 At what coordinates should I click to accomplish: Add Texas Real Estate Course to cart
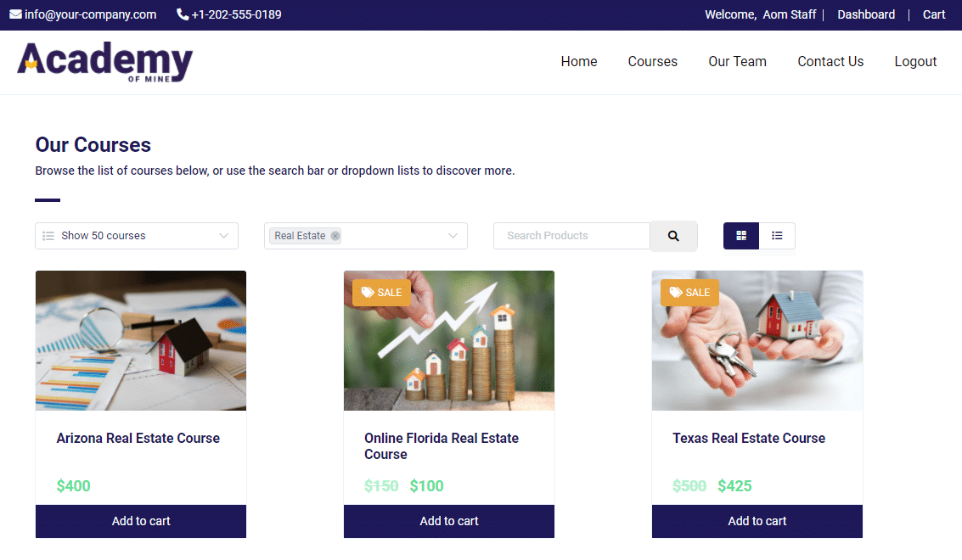757,521
